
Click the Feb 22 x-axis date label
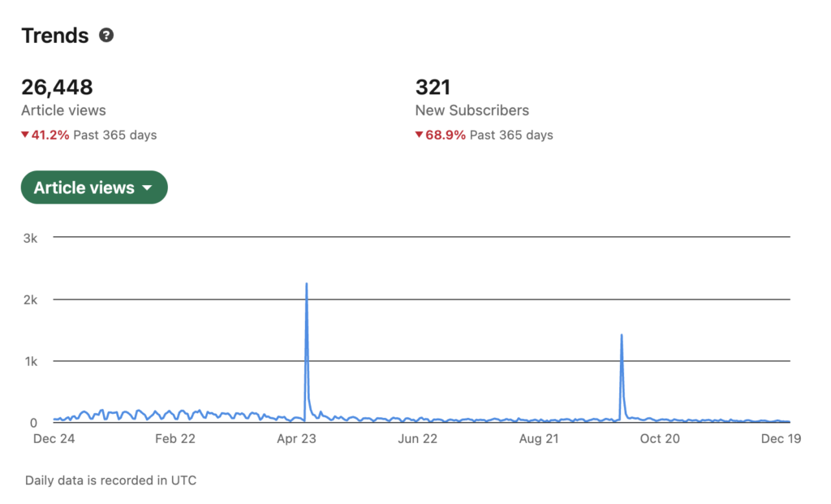174,439
